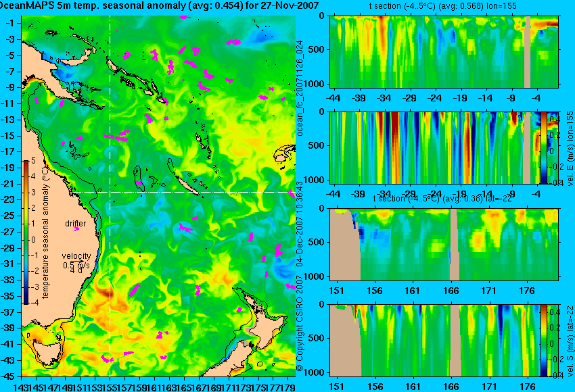The height and width of the screenshot is (392, 575).
Task: Click the New Caledonia island on the map
Action: click(187, 186)
